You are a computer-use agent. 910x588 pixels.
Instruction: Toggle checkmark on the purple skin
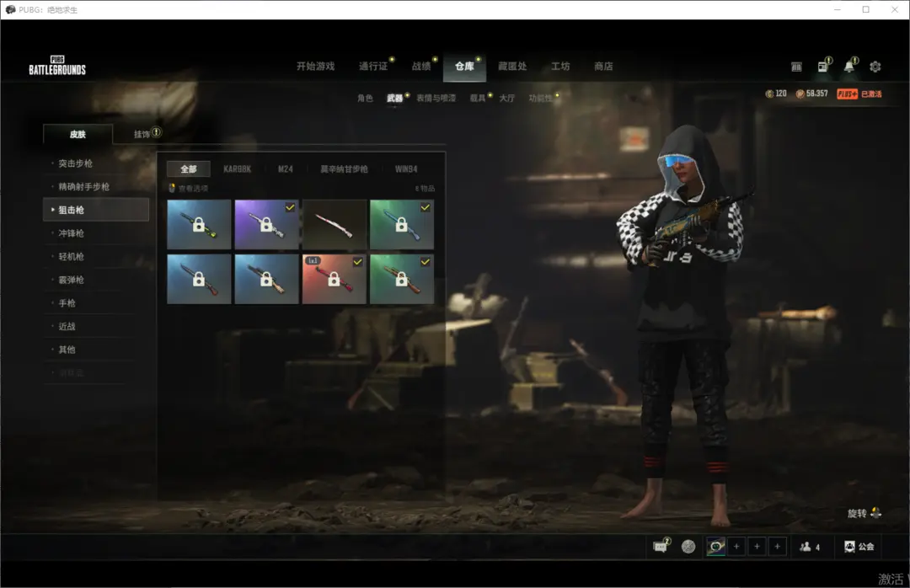pyautogui.click(x=290, y=207)
